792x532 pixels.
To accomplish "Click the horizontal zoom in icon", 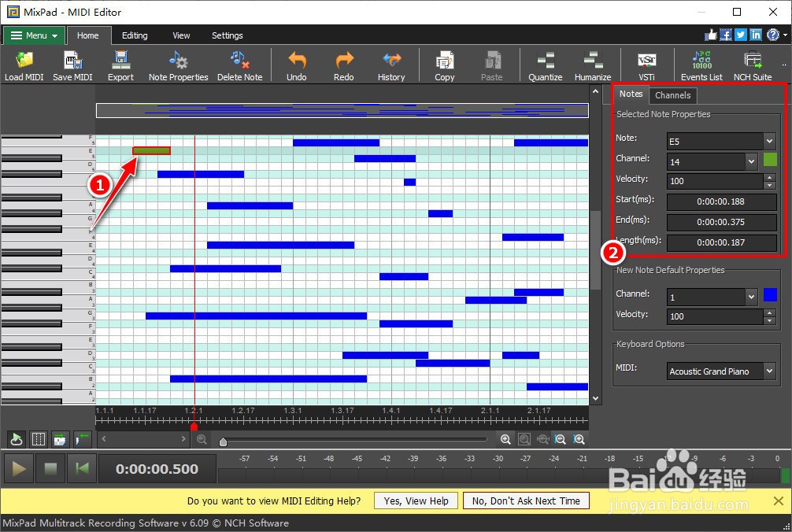I will click(579, 440).
